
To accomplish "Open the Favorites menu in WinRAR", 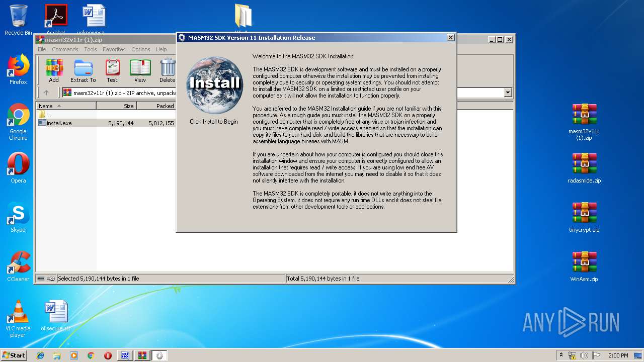I will tap(114, 49).
